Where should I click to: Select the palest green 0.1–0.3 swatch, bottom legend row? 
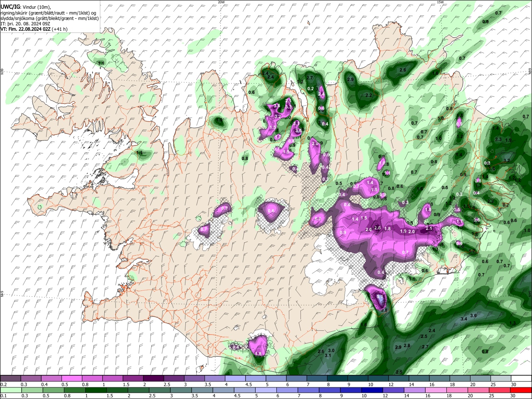point(10,390)
